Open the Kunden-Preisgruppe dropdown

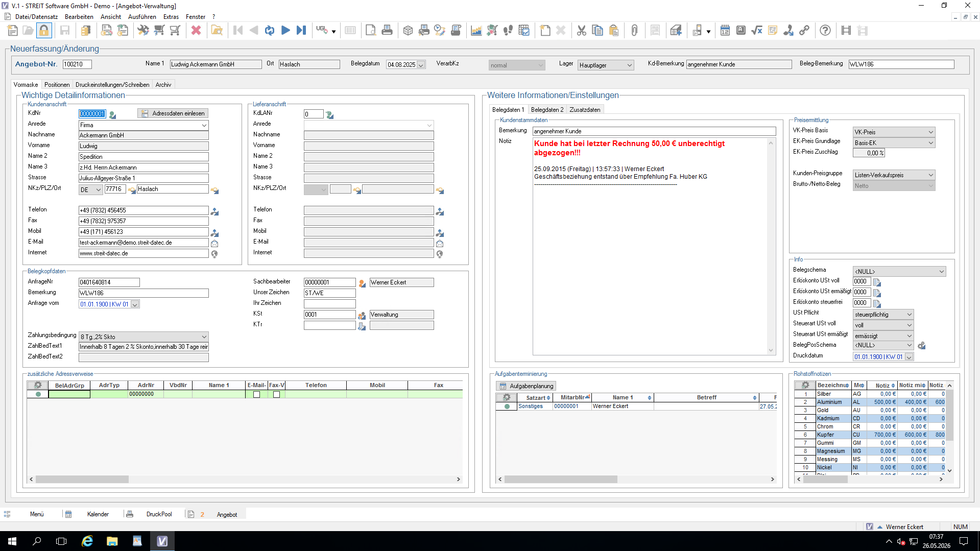point(930,175)
